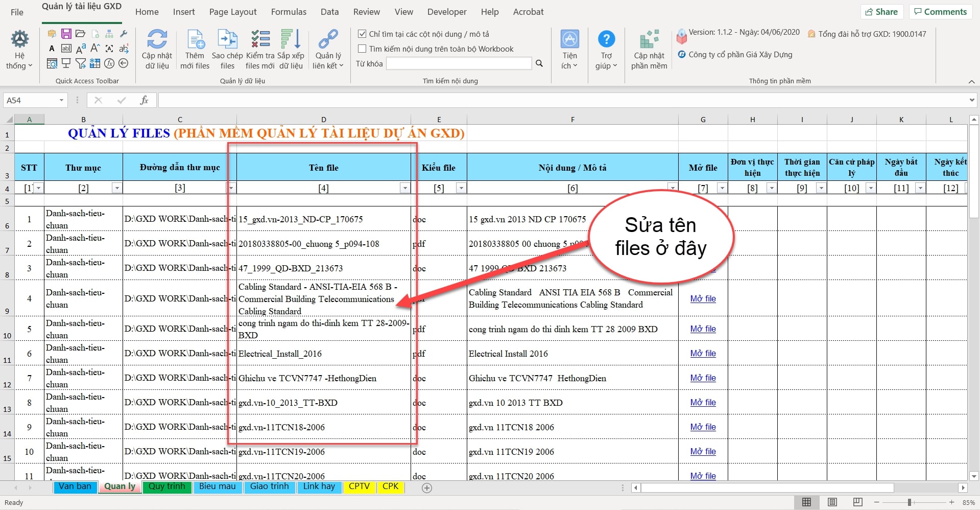Screen dimensions: 980x510
Task: Click the Share button
Action: (881, 12)
